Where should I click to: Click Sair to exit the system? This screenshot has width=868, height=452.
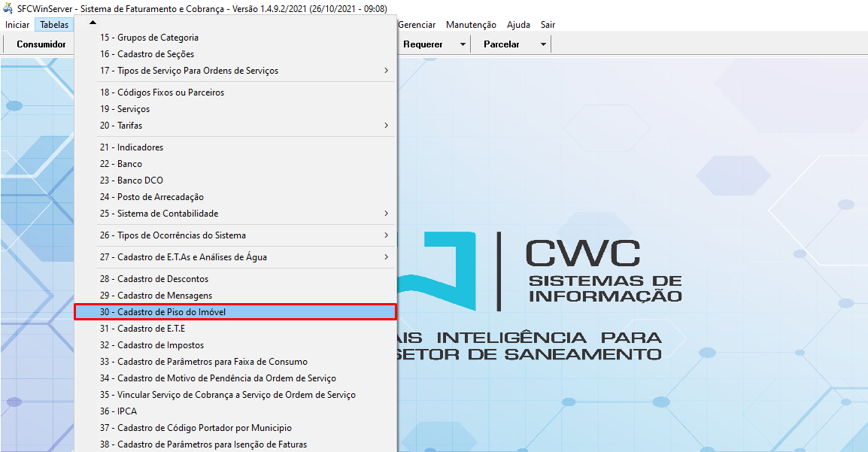548,25
